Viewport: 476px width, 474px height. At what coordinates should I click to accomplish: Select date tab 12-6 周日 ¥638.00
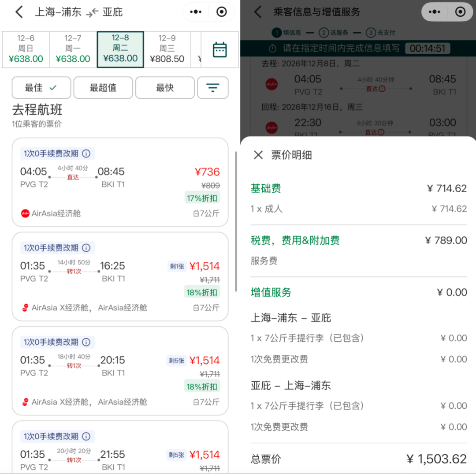(26, 49)
